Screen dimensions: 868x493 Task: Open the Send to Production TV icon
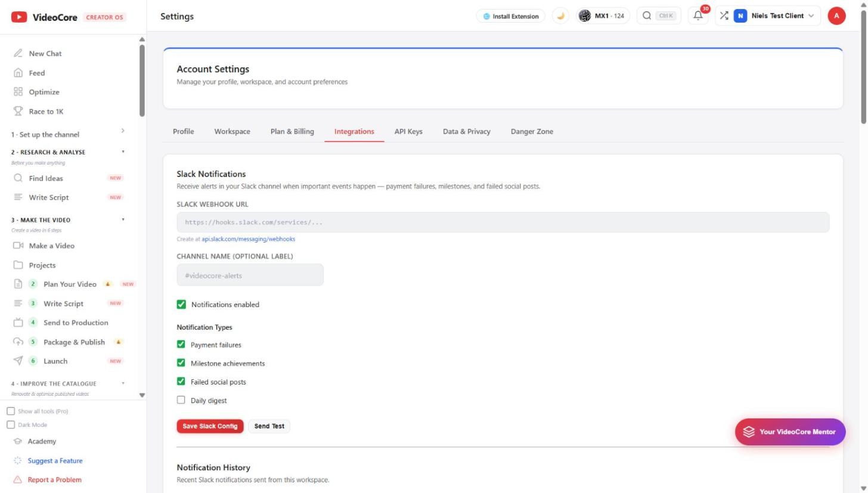[x=18, y=323]
